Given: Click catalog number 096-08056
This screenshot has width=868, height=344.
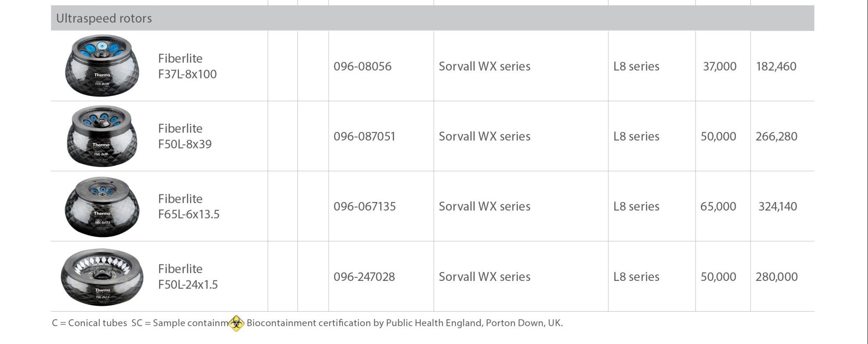Looking at the screenshot, I should pos(362,66).
